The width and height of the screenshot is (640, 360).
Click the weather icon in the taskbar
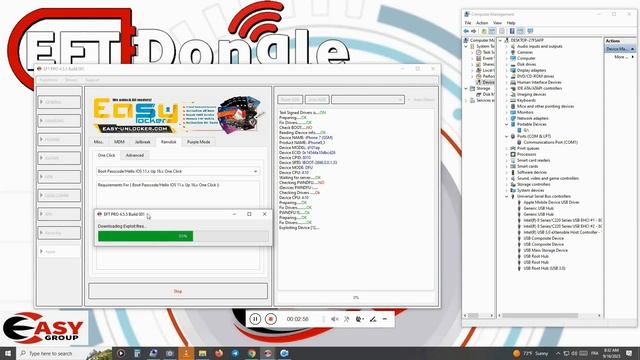click(x=517, y=353)
